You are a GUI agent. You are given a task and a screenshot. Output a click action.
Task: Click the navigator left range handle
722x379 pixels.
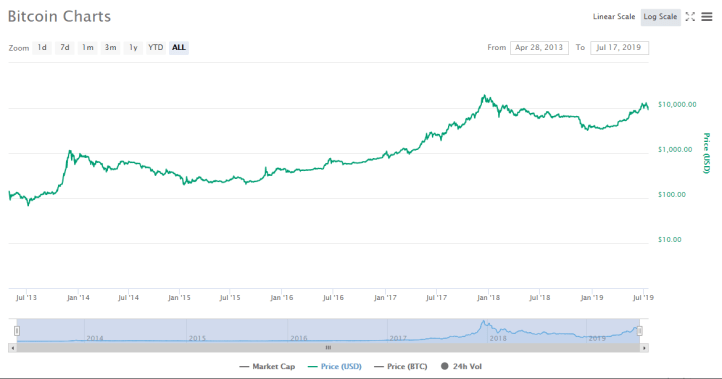[17, 331]
